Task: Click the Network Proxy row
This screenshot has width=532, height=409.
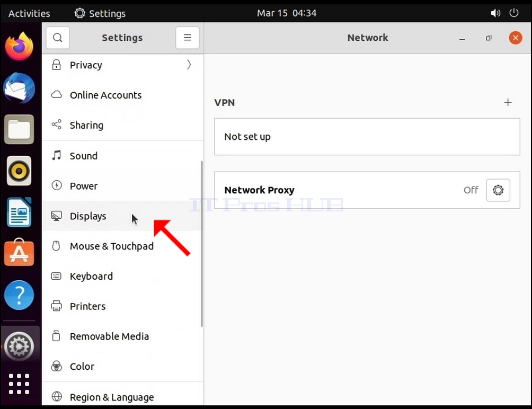Action: (x=367, y=190)
